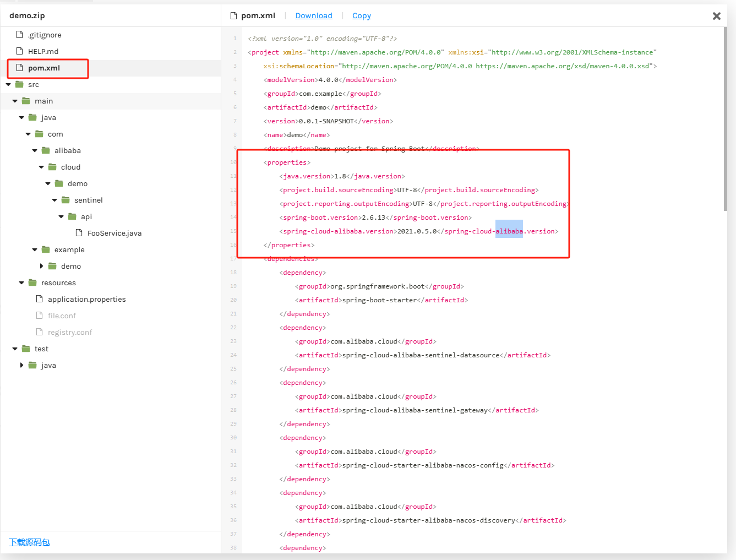Select pom.xml in the file tree

(x=44, y=68)
